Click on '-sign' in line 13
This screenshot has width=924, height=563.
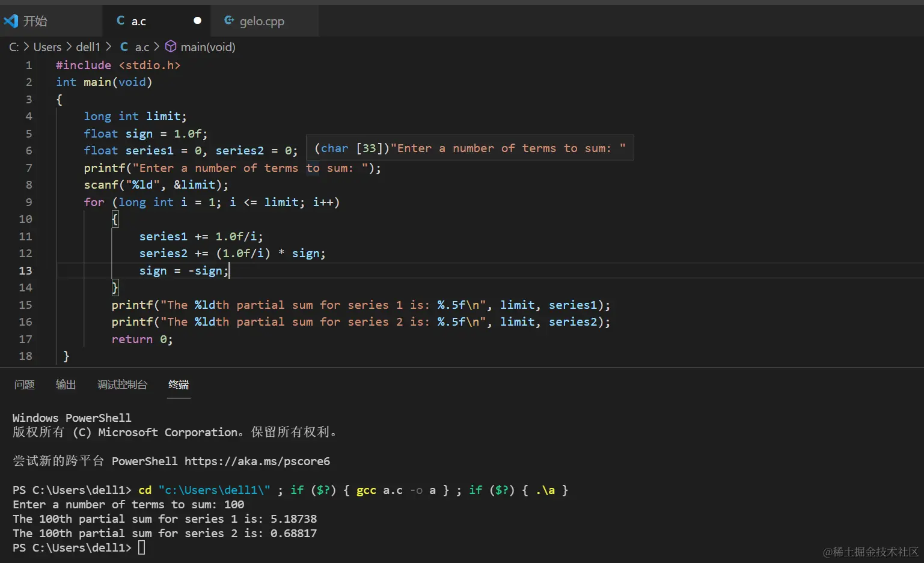pyautogui.click(x=205, y=270)
